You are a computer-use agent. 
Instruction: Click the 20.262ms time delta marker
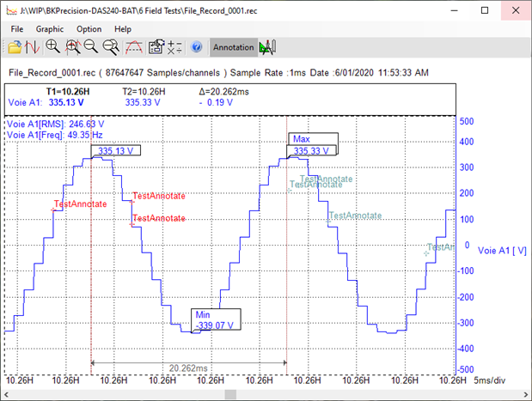pos(187,367)
